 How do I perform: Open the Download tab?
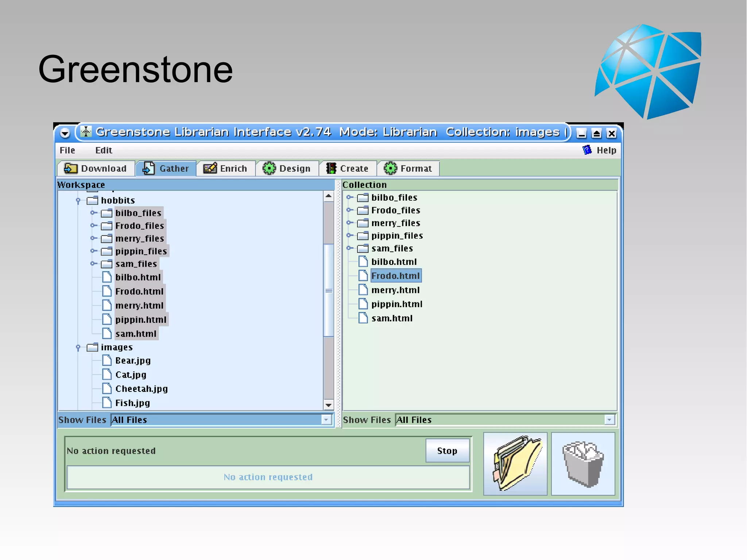[x=96, y=169]
